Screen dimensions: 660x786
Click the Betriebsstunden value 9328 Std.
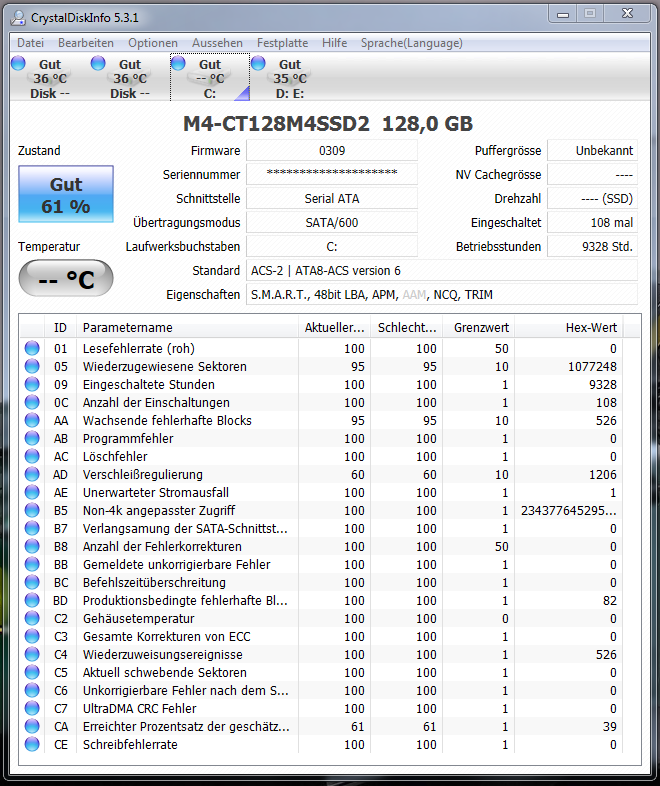coord(592,247)
